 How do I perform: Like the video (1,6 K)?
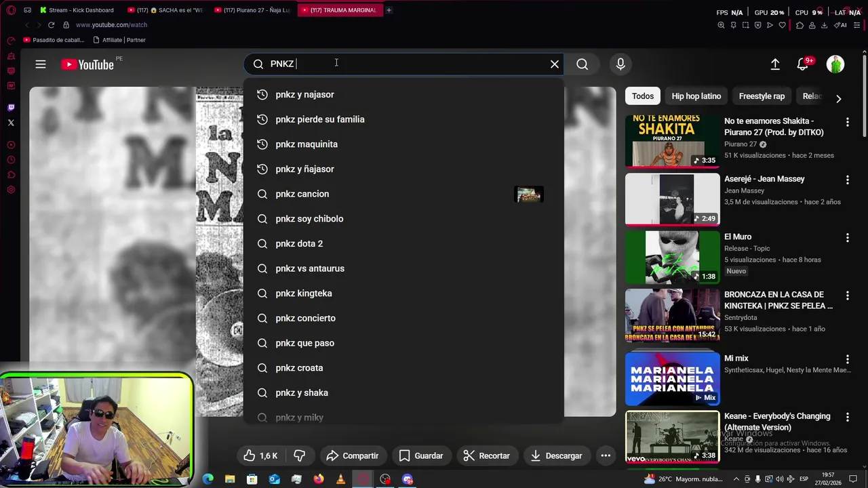[261, 455]
